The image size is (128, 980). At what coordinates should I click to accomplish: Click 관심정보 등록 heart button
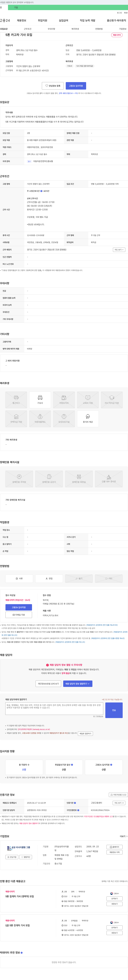(x=53, y=86)
